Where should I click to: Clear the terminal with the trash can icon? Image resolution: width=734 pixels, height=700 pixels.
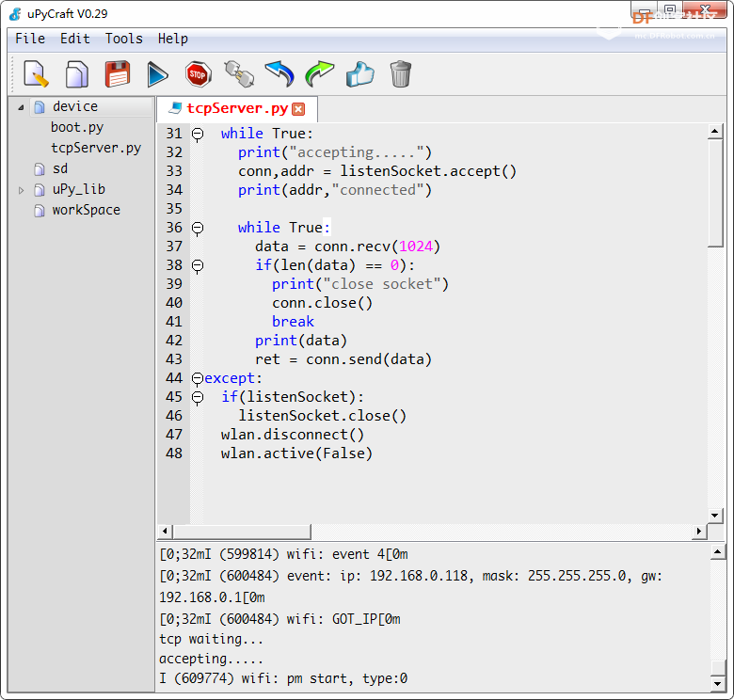tap(400, 74)
